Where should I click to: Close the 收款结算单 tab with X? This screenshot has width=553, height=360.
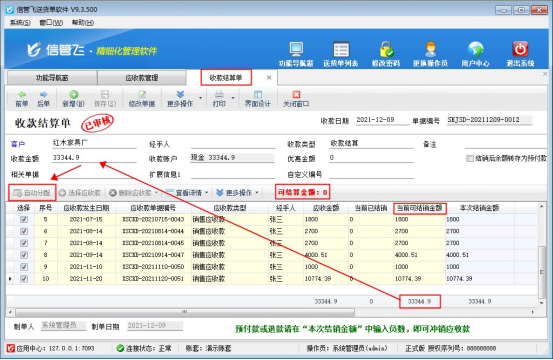pyautogui.click(x=269, y=78)
